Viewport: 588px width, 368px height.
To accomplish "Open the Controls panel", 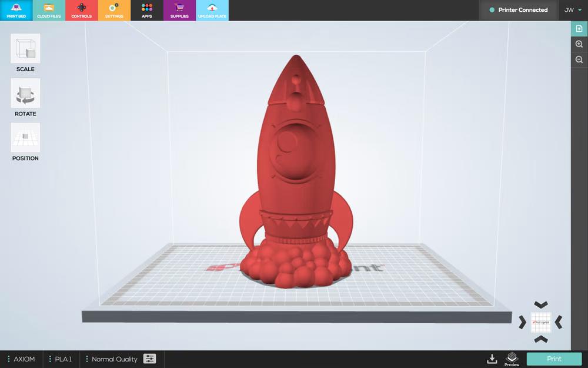I will [x=81, y=10].
